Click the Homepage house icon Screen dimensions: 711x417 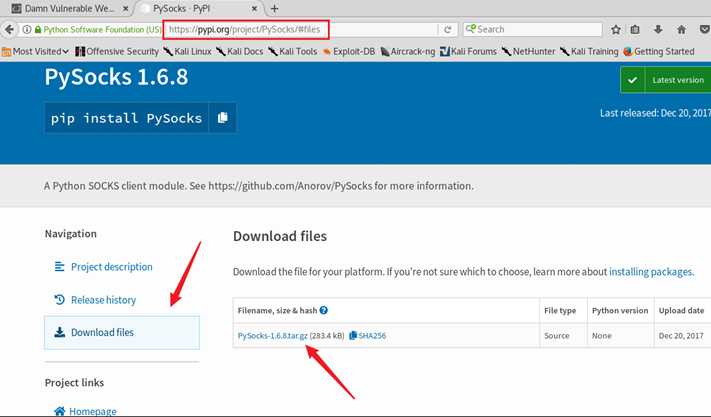(59, 411)
